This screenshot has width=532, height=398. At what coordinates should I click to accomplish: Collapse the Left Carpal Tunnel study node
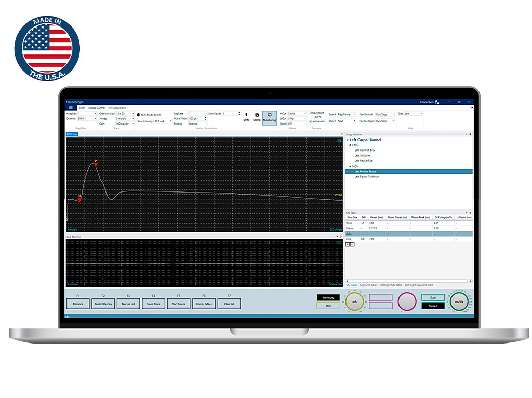(347, 140)
